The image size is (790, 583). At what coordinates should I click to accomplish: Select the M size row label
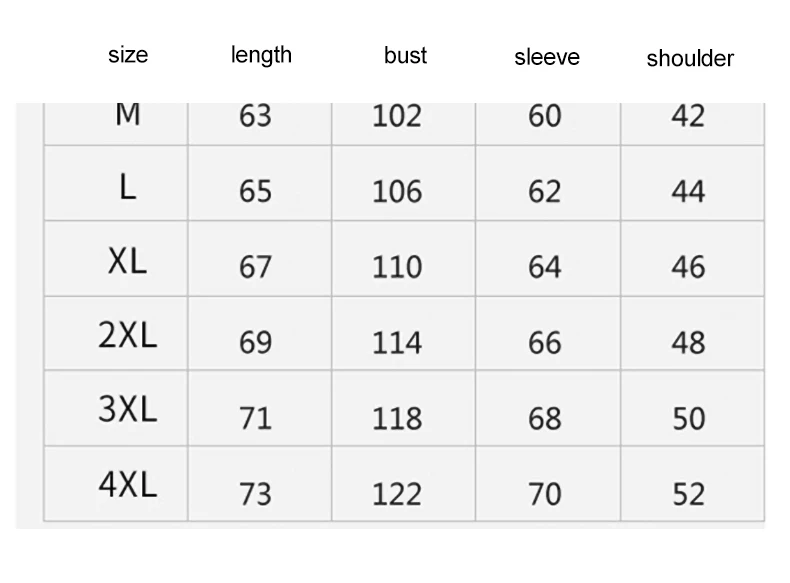(x=128, y=114)
